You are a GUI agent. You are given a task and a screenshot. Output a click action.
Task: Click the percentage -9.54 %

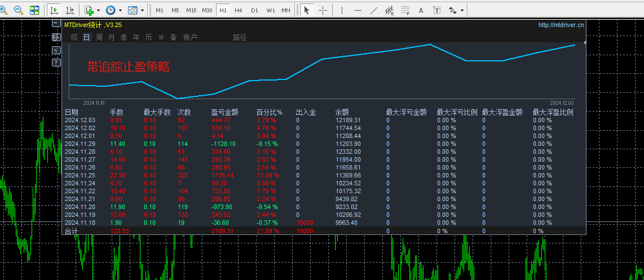[267, 207]
